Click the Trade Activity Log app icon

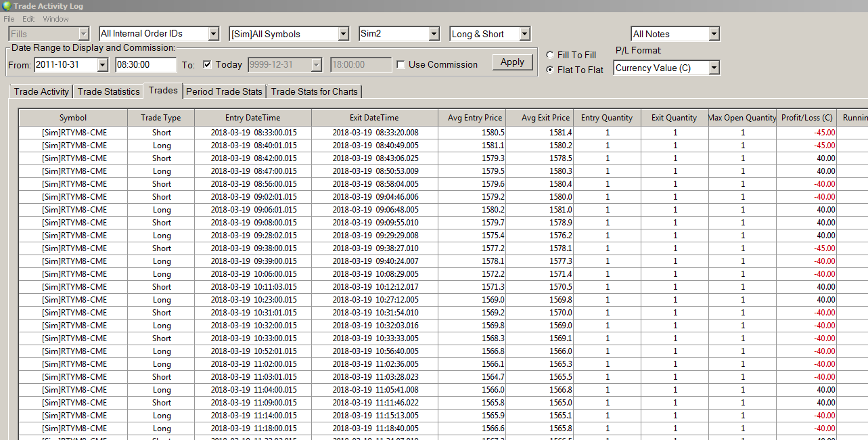[x=6, y=5]
